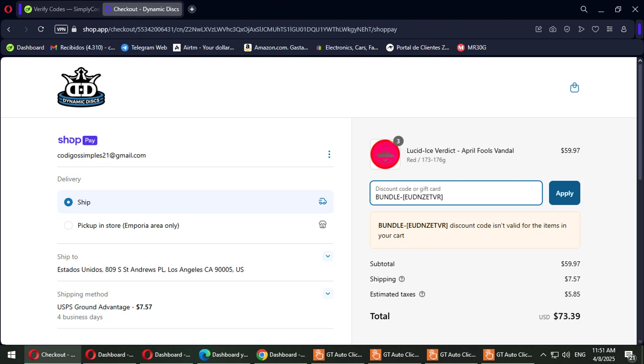
Task: Expand the Ship to address section
Action: 328,256
